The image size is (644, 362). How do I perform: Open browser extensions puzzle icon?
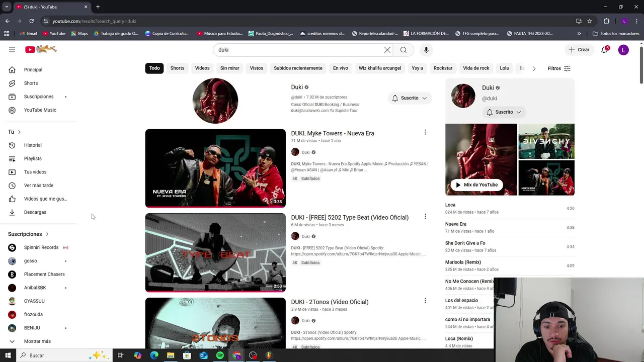click(x=606, y=21)
